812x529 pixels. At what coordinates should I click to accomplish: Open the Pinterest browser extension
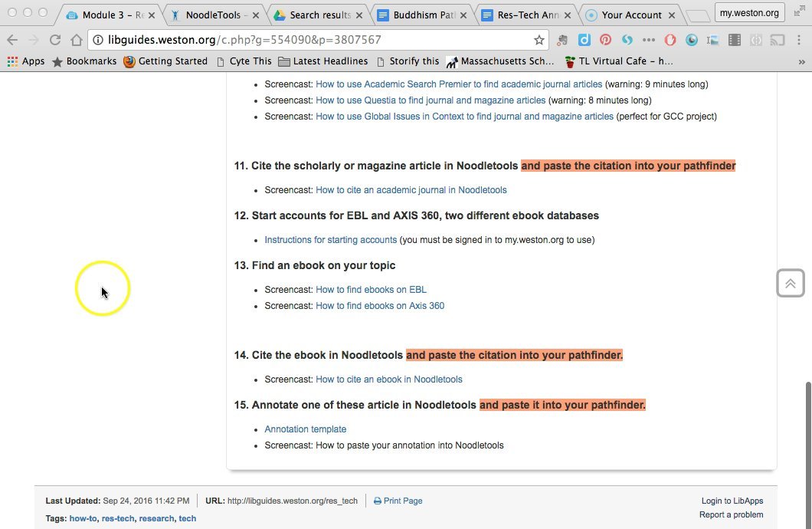[x=605, y=39]
